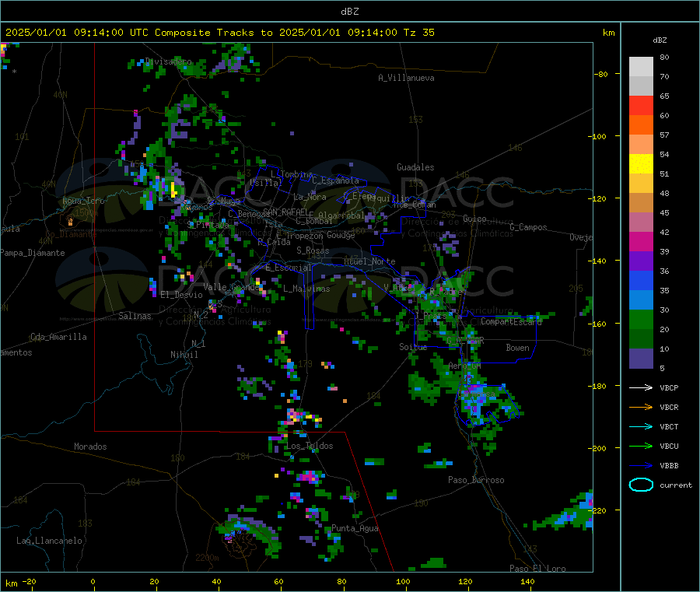Image resolution: width=700 pixels, height=592 pixels.
Task: Click the 100 km x-axis tick label
Action: click(x=403, y=581)
